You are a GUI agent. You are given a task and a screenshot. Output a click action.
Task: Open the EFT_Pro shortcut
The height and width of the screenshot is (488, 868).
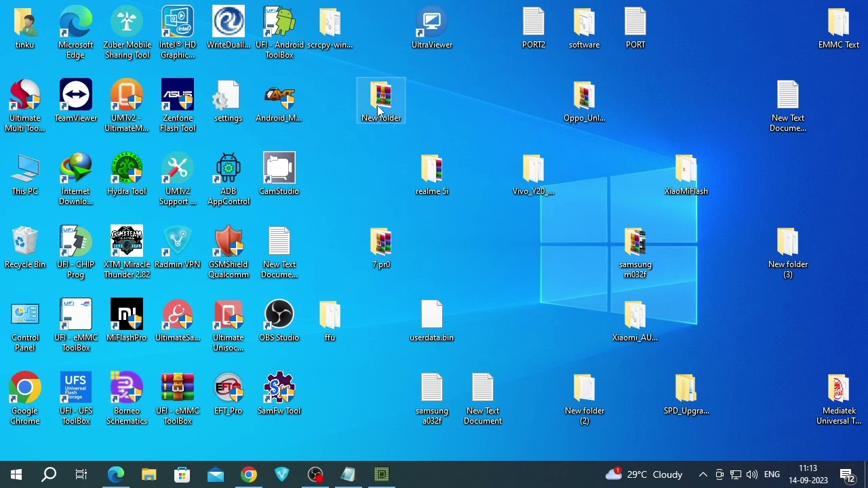(x=229, y=394)
